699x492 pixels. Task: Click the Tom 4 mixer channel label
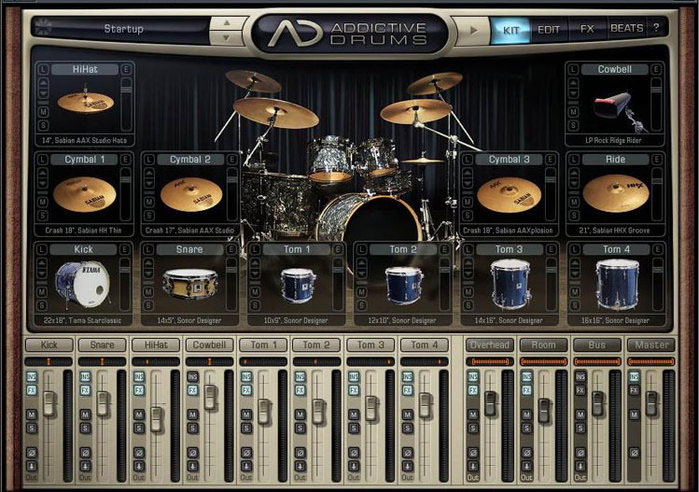[x=424, y=345]
